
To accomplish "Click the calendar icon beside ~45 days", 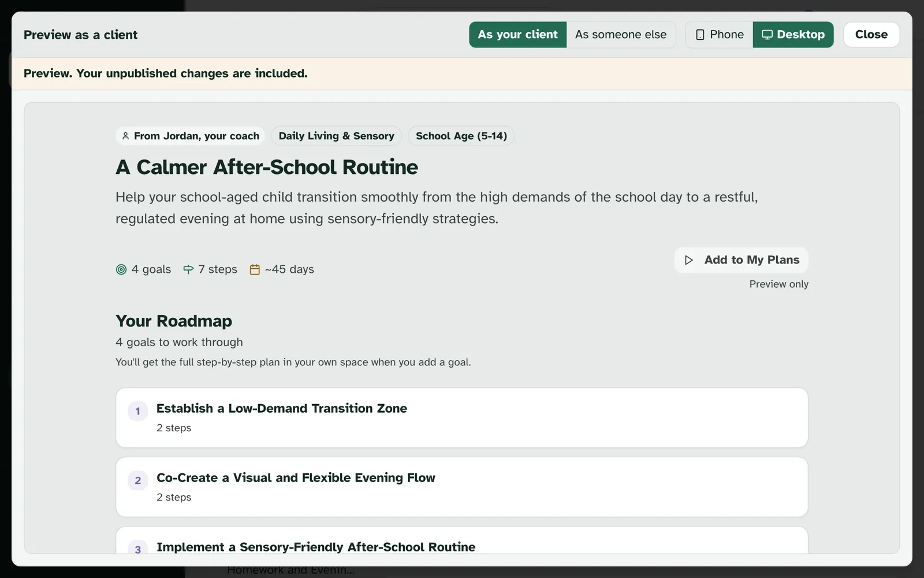I will coord(255,269).
